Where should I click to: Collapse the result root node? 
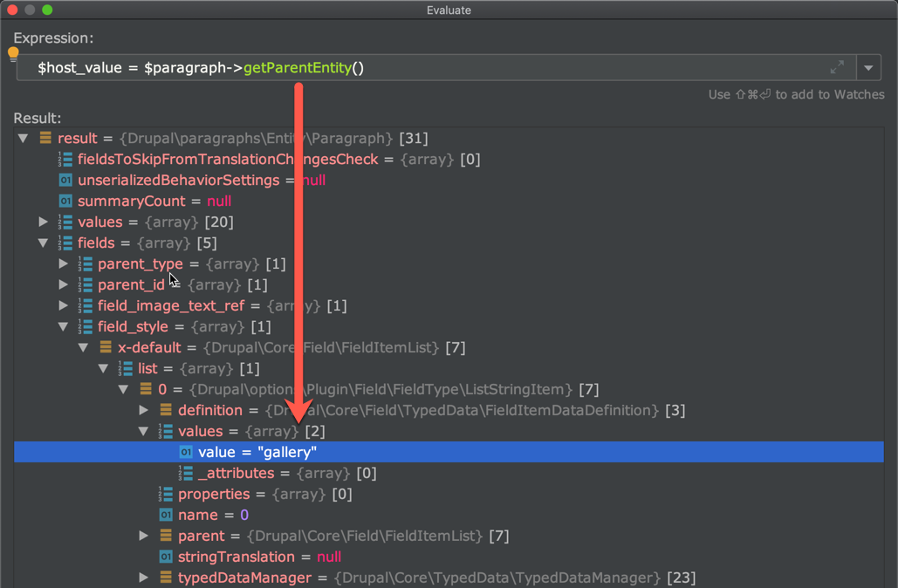click(x=24, y=139)
